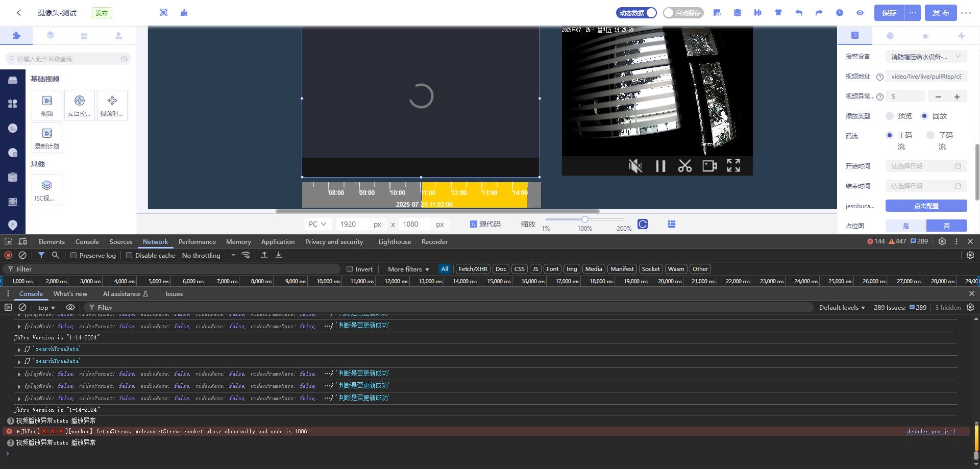
Task: Pause the video playback
Action: coord(660,166)
